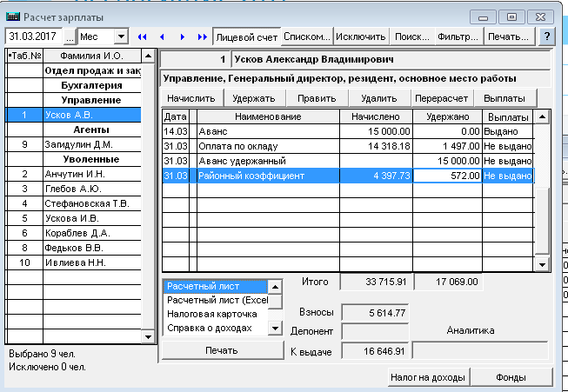This screenshot has width=568, height=392.
Task: Jump to the last period arrow
Action: (203, 37)
